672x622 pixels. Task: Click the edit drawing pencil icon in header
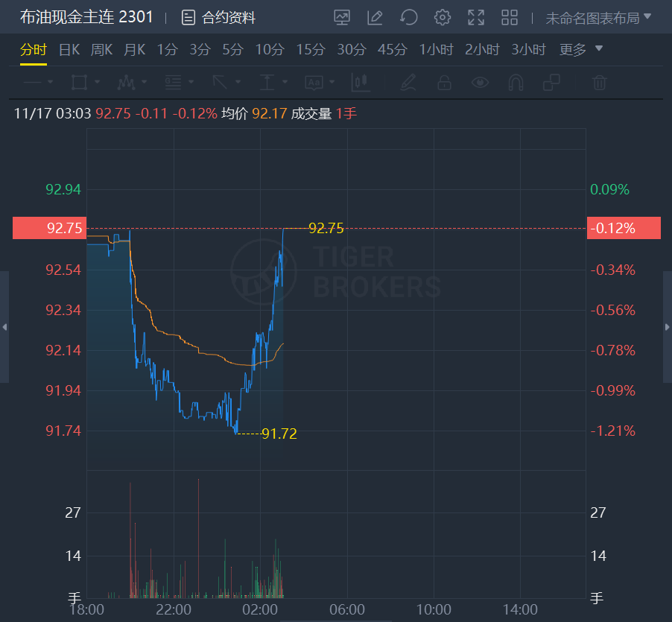coord(375,17)
